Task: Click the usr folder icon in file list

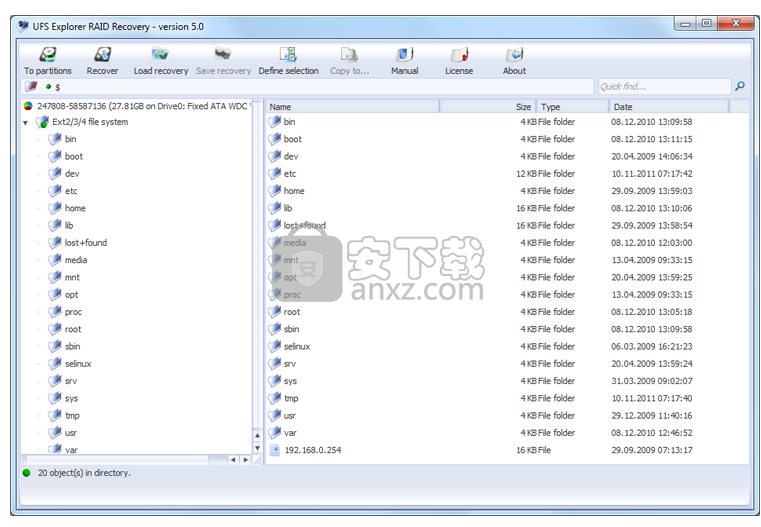Action: click(275, 415)
